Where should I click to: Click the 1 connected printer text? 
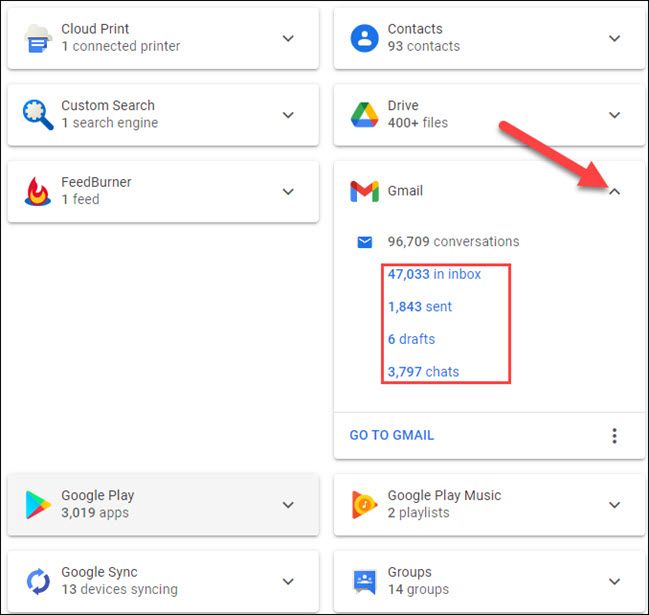click(x=120, y=46)
